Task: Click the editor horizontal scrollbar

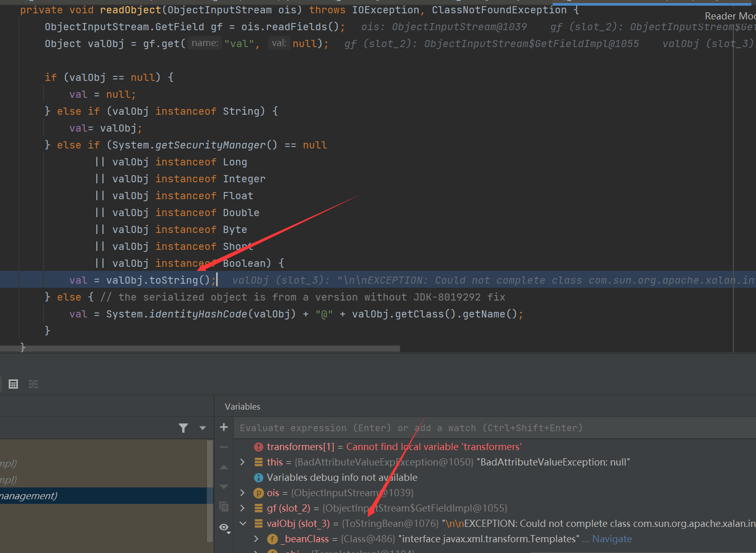Action: (200, 349)
